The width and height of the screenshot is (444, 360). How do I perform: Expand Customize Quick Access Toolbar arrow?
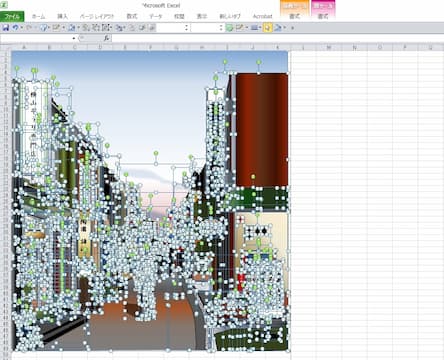pyautogui.click(x=293, y=28)
